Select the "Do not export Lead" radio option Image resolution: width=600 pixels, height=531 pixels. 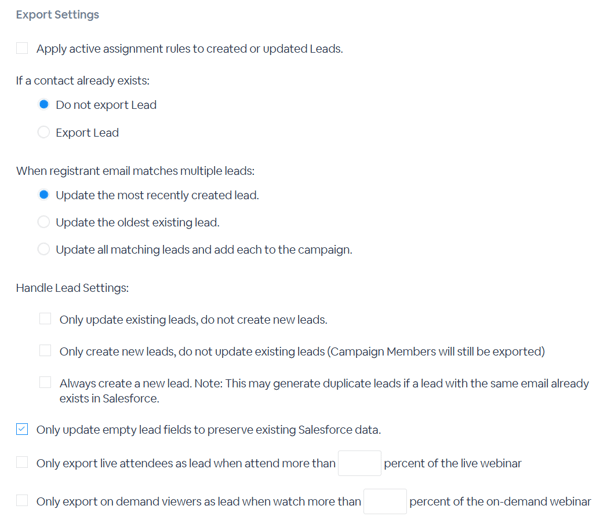click(x=43, y=104)
